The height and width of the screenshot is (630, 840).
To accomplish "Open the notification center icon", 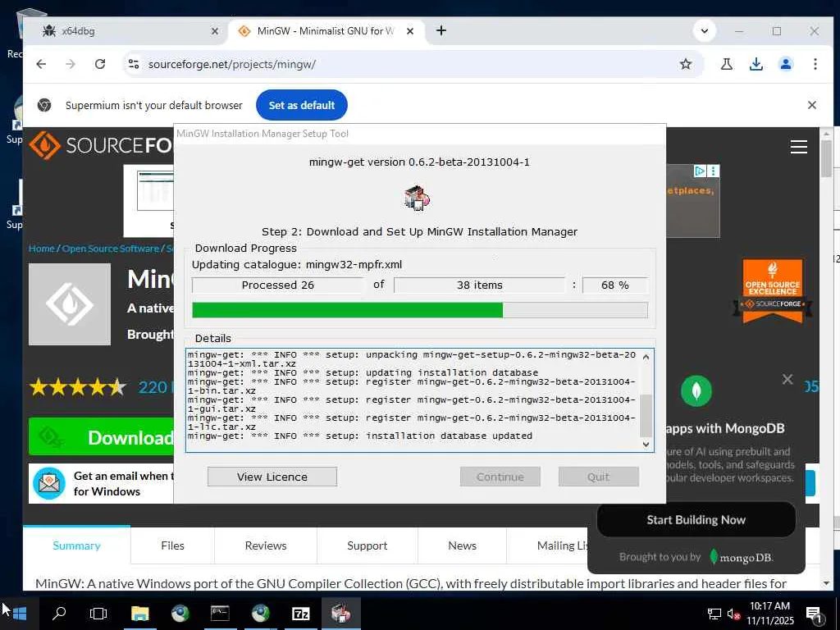I will click(814, 614).
